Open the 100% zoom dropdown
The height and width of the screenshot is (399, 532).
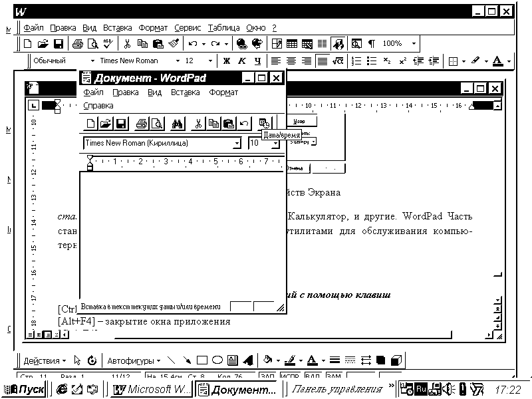click(x=414, y=43)
